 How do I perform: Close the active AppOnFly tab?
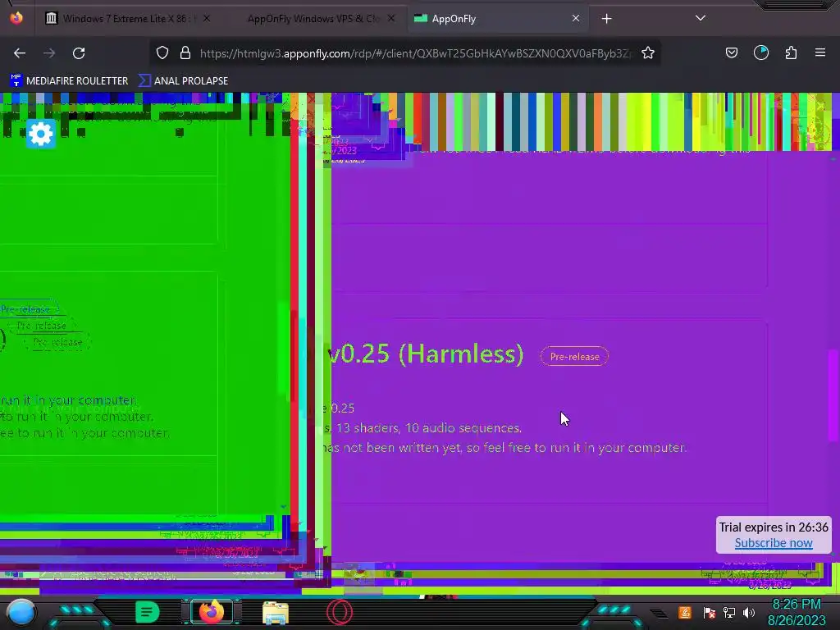[x=575, y=18]
